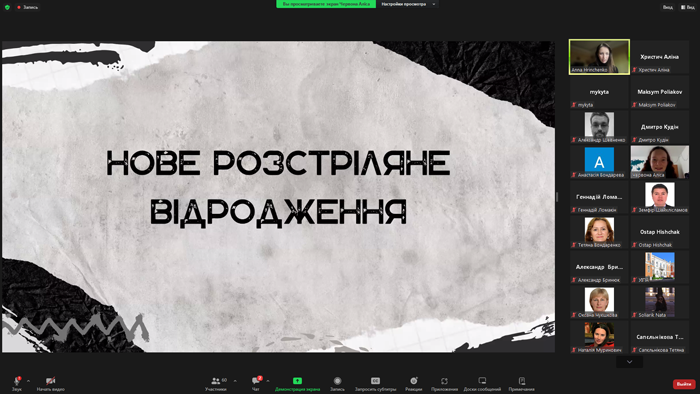
Task: Open the Вид view menu at top right
Action: point(688,7)
